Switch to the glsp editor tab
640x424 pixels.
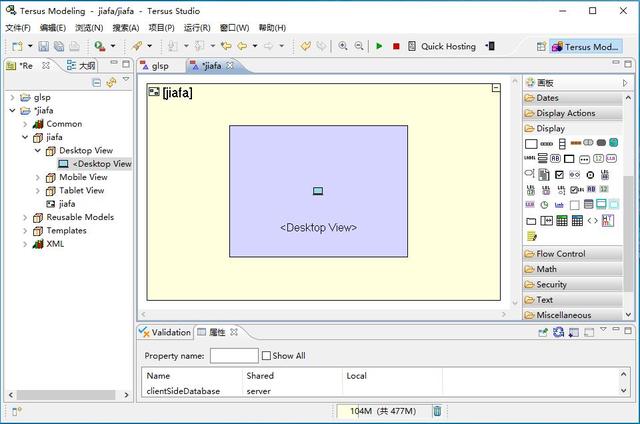(x=153, y=66)
